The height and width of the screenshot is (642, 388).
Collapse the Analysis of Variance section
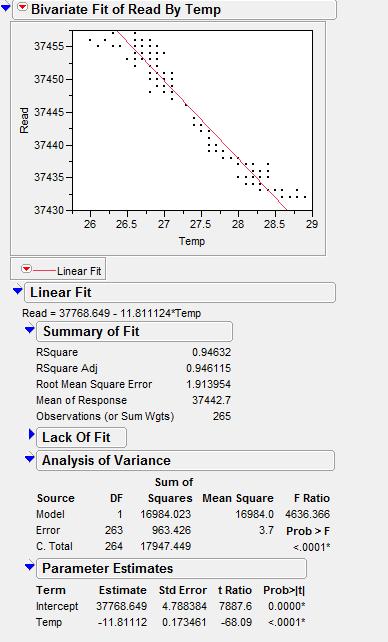pyautogui.click(x=29, y=459)
